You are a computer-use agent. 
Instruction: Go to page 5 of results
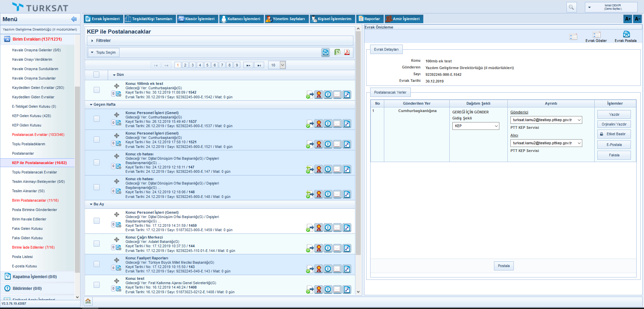click(207, 65)
